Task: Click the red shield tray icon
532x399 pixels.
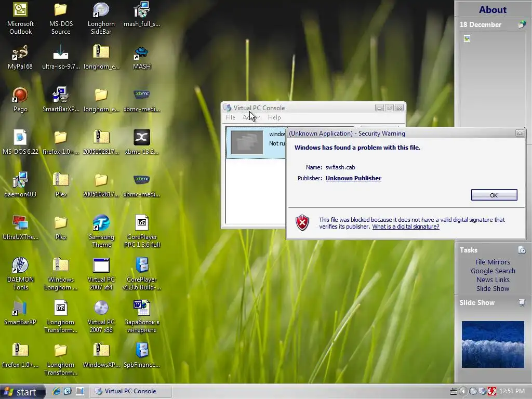Action: pos(492,391)
